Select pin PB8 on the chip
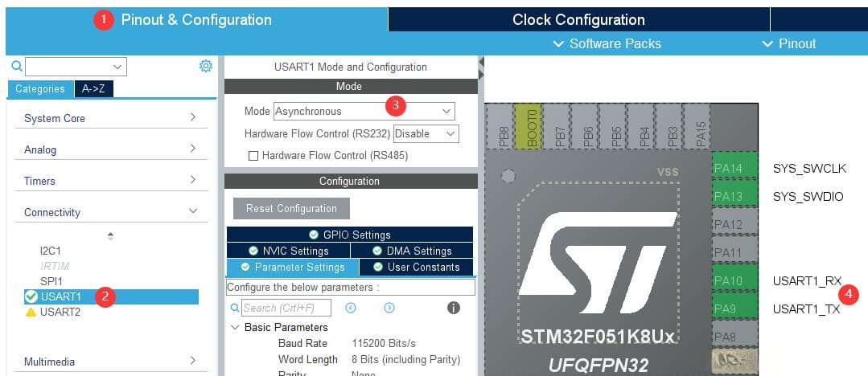Image resolution: width=868 pixels, height=376 pixels. (500, 126)
